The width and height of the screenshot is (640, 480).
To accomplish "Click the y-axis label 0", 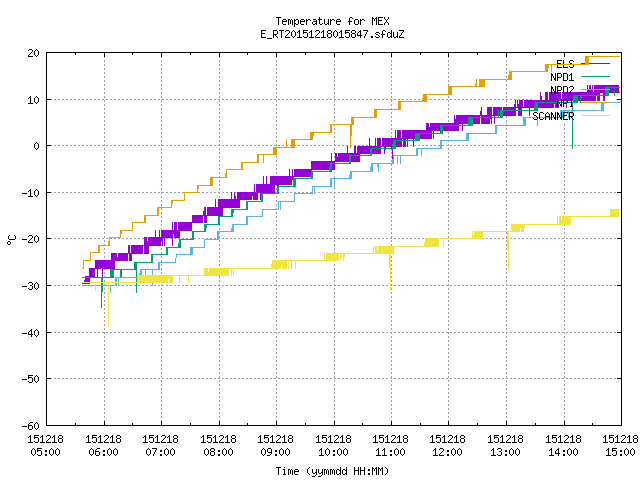I will [x=37, y=146].
